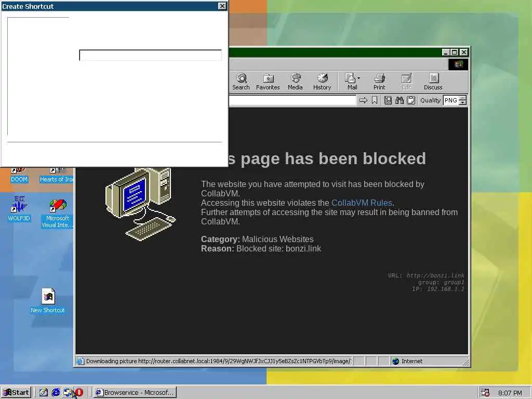Maximize the Browservice browser window
The image size is (532, 399).
coord(454,52)
